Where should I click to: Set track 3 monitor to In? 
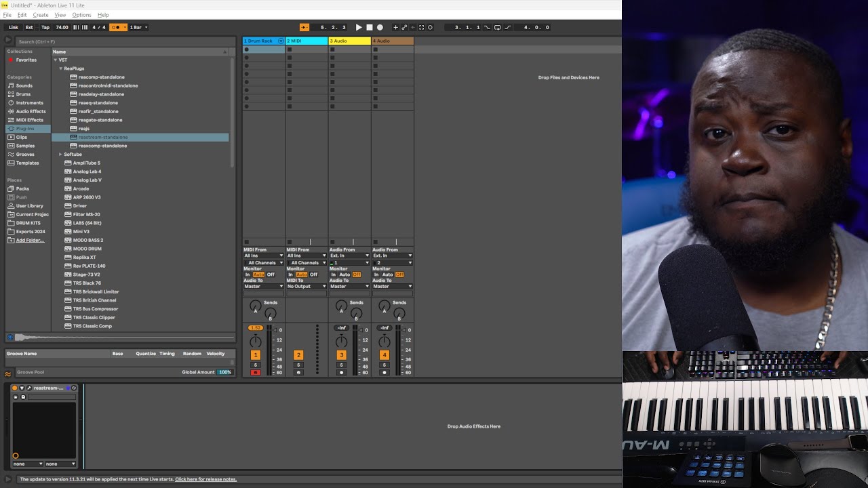pyautogui.click(x=334, y=274)
